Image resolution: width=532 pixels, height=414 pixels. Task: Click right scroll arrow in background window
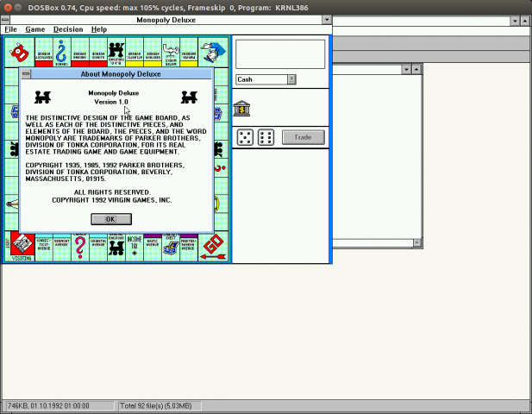tap(417, 242)
